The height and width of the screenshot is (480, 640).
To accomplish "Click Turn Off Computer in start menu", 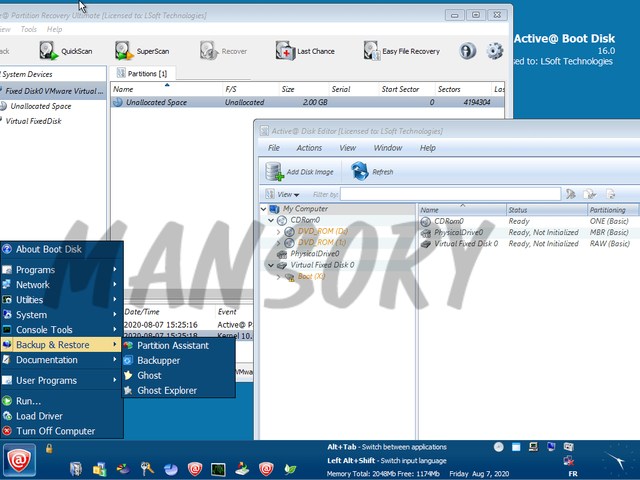I will tap(55, 431).
